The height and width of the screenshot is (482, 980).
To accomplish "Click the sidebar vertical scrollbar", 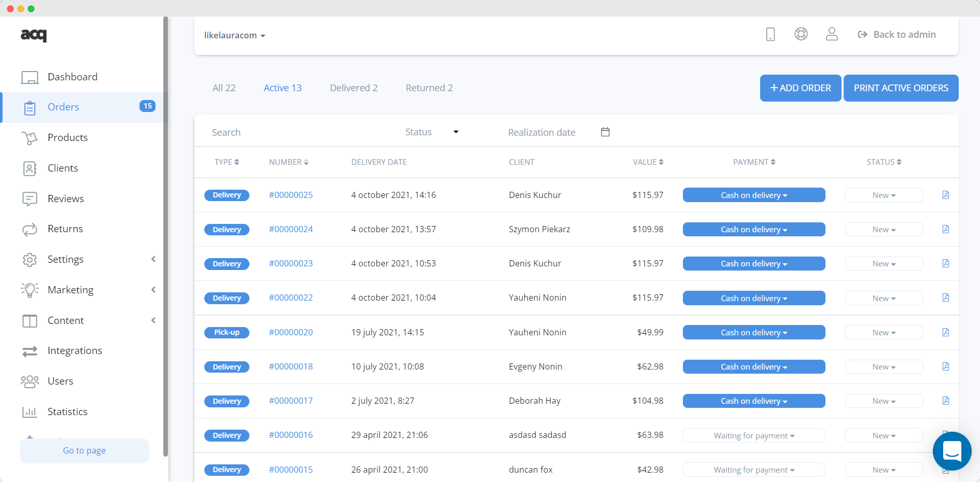I will click(165, 236).
